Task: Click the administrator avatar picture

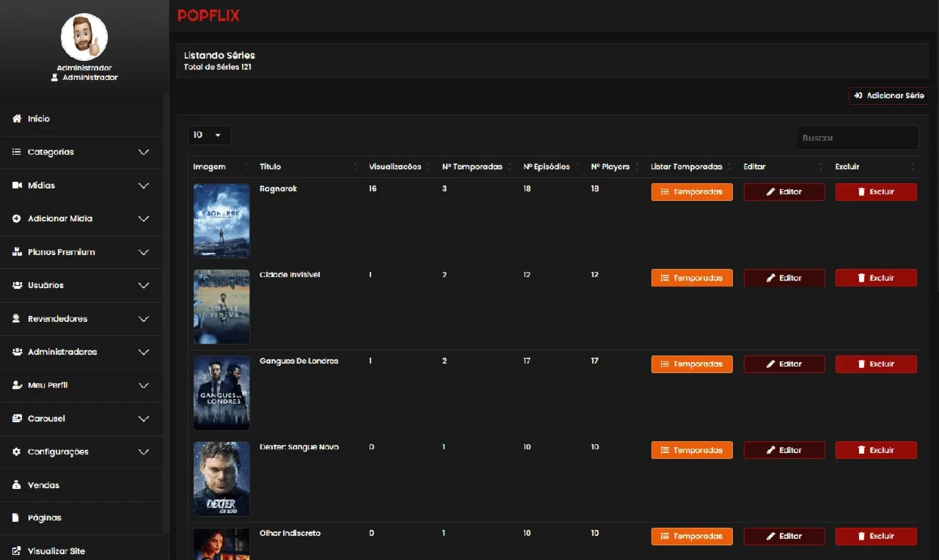Action: [84, 37]
